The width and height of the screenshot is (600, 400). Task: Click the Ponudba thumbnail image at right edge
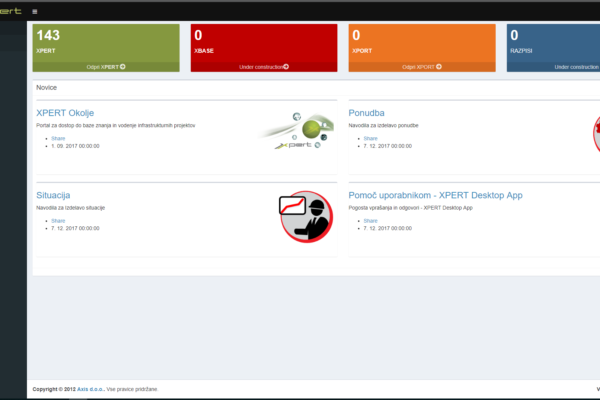596,134
